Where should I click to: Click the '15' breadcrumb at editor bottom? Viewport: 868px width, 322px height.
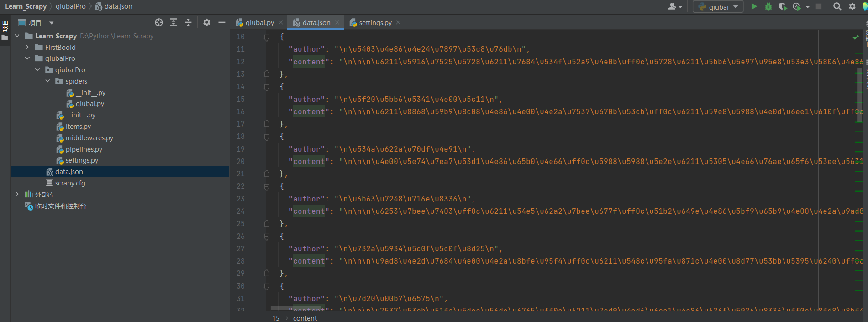pyautogui.click(x=276, y=318)
